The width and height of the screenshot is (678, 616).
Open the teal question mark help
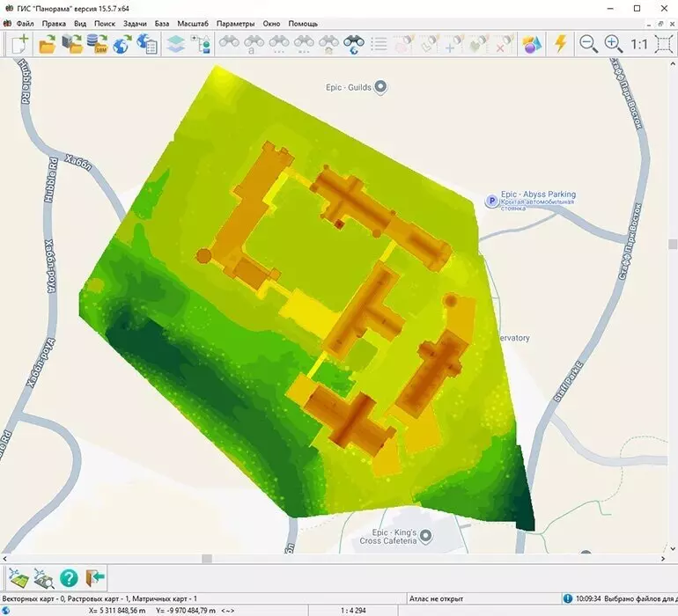69,578
